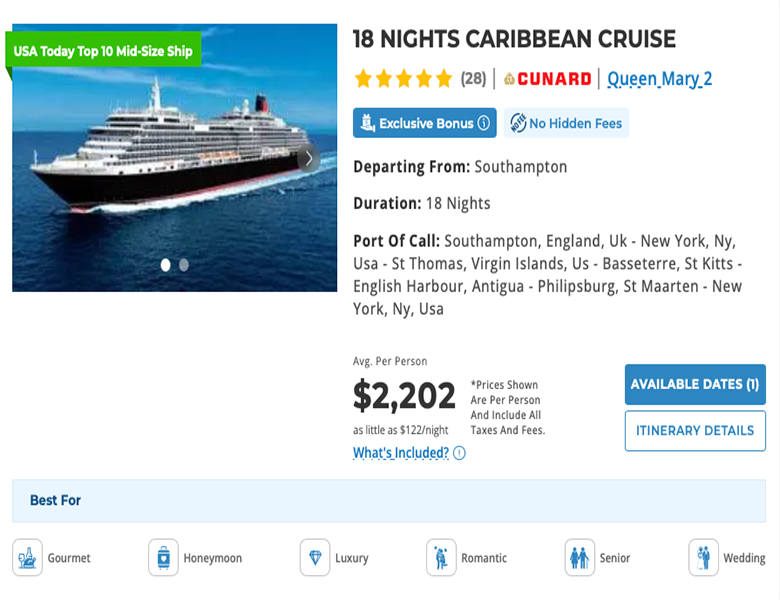Screen dimensions: 780x600
Task: Open Available Dates (1) button
Action: (x=695, y=384)
